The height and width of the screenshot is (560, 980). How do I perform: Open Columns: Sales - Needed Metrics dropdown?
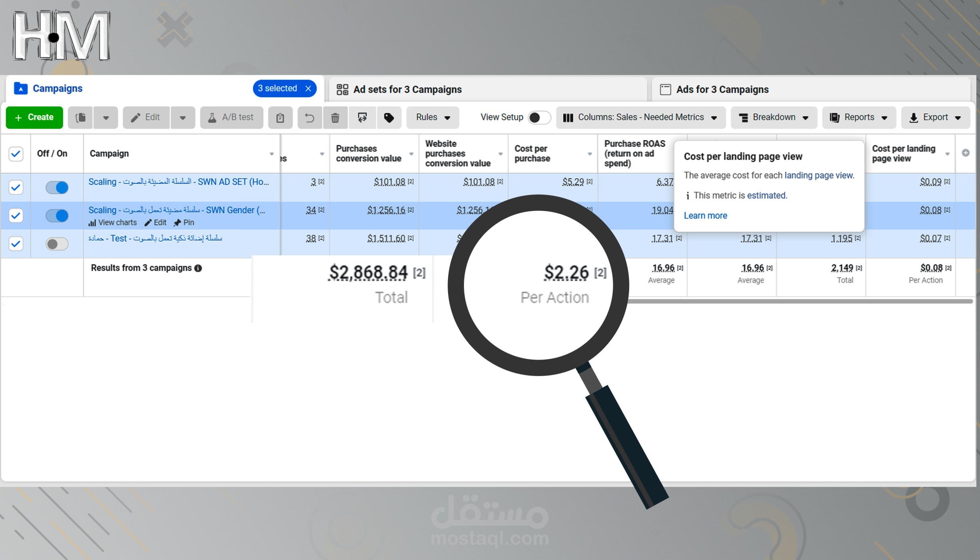coord(640,118)
